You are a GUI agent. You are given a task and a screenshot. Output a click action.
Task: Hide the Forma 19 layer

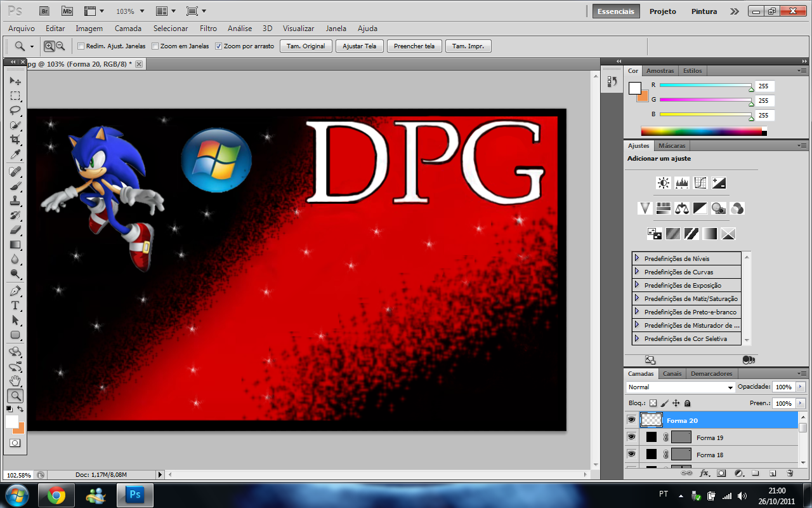tap(631, 437)
